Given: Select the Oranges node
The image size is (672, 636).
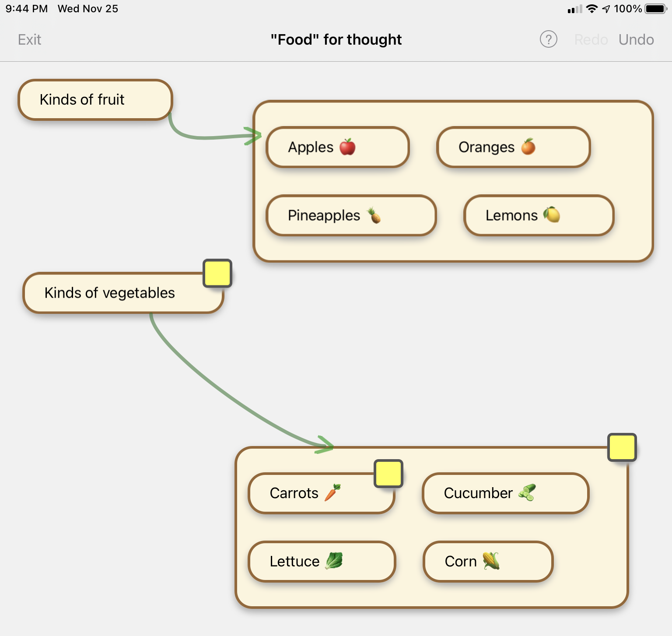Looking at the screenshot, I should point(513,148).
